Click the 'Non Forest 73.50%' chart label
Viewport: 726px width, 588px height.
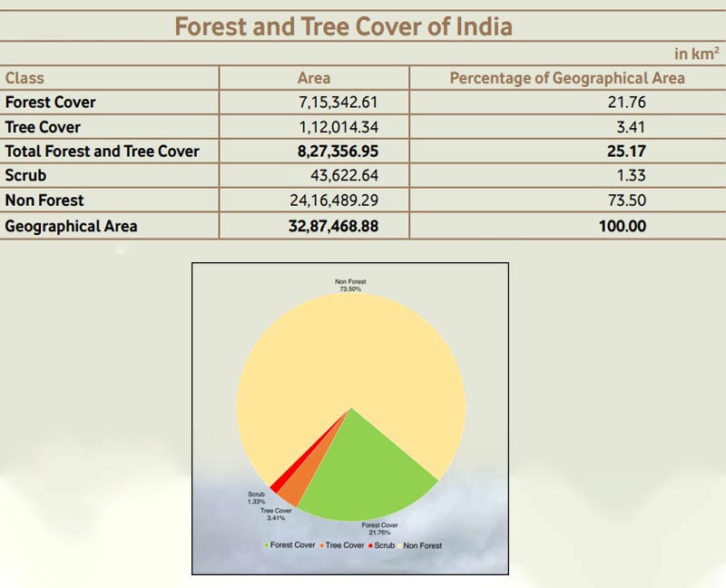(352, 283)
